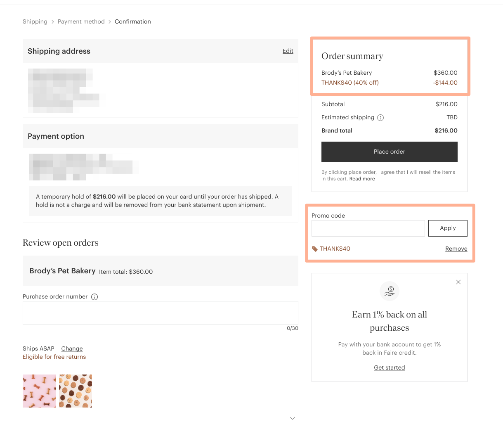The image size is (503, 448).
Task: Select the Confirmation breadcrumb
Action: coord(133,21)
